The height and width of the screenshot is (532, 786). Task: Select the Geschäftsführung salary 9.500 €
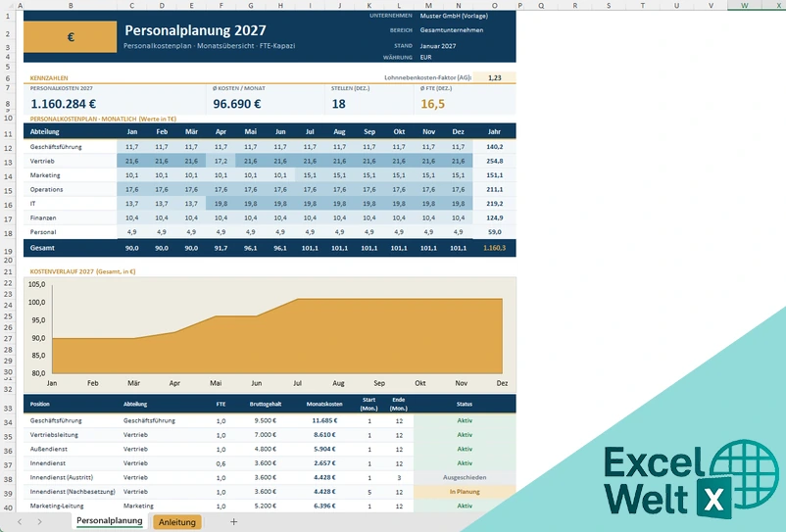(x=266, y=420)
